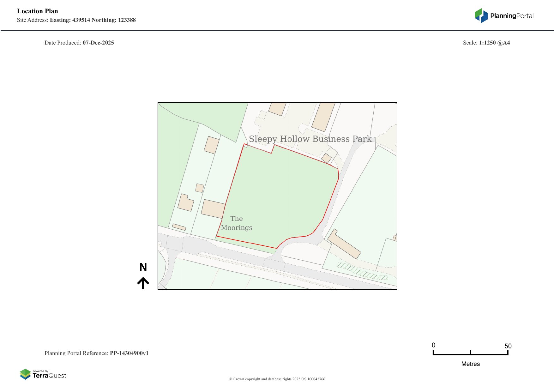Image resolution: width=554 pixels, height=392 pixels.
Task: Click the Crown copyright notice text
Action: click(277, 379)
